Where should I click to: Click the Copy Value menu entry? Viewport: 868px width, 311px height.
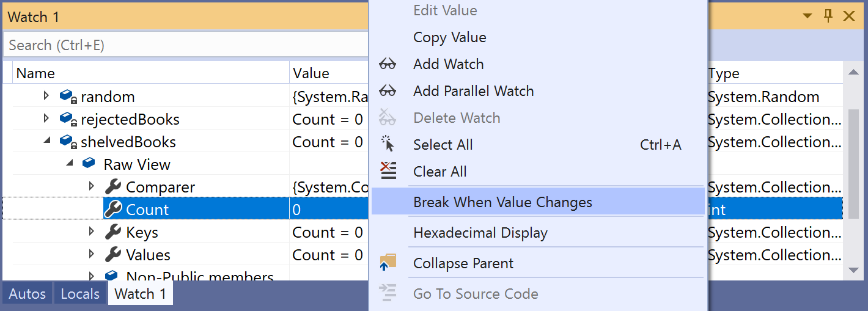tap(449, 37)
